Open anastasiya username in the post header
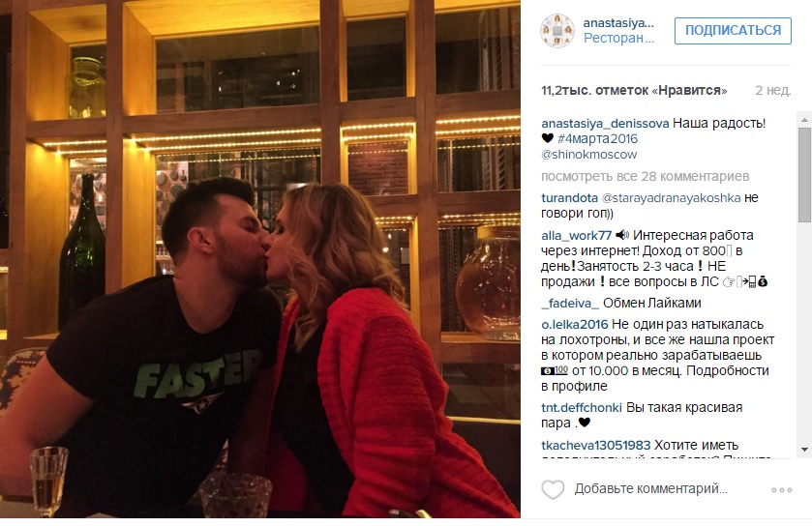 coord(618,23)
